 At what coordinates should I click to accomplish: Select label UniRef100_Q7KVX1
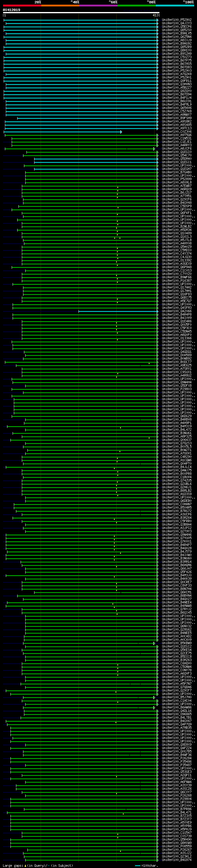(177, 542)
